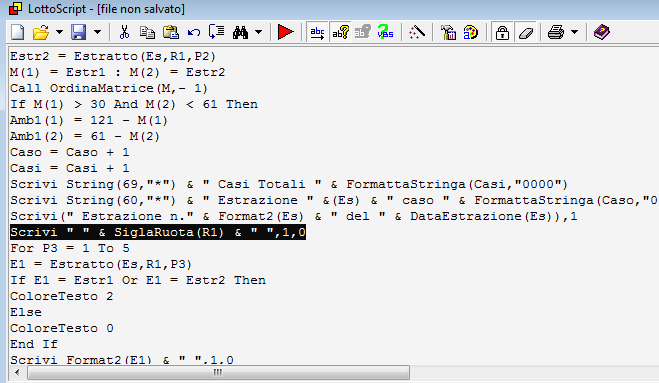This screenshot has height=383, width=659.
Task: Toggle the abc arrow toolbar button
Action: click(317, 32)
